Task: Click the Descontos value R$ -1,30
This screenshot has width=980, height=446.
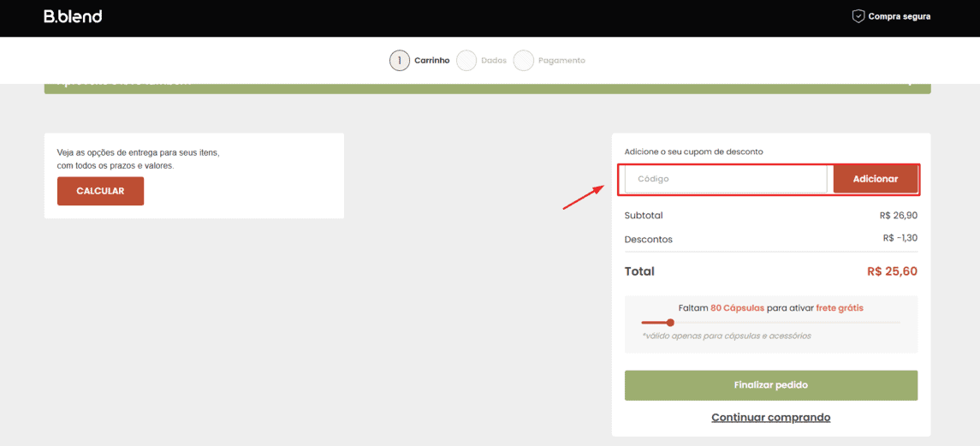Action: tap(900, 238)
